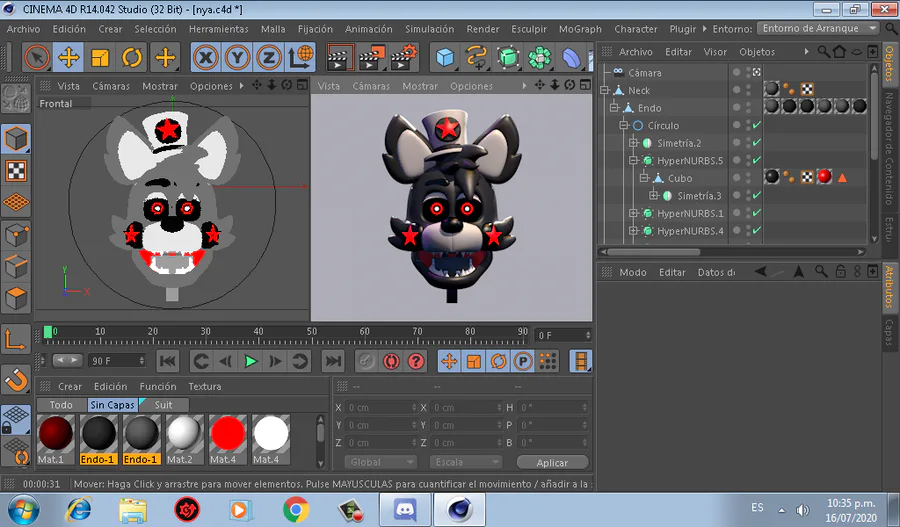The image size is (900, 527).
Task: Switch the world coordinate system icon
Action: coord(300,57)
